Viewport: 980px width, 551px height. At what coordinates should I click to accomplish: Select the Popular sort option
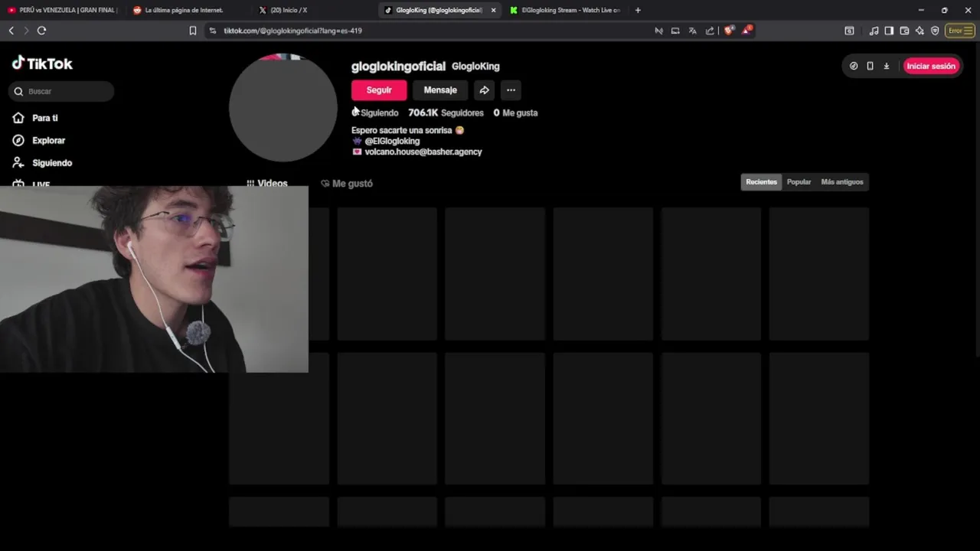[799, 182]
